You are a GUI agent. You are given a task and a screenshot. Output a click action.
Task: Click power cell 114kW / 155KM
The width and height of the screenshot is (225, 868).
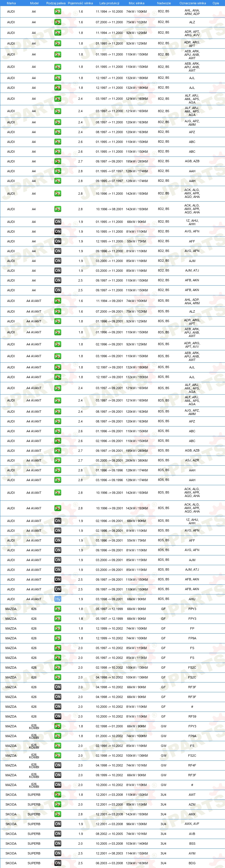tap(137, 853)
